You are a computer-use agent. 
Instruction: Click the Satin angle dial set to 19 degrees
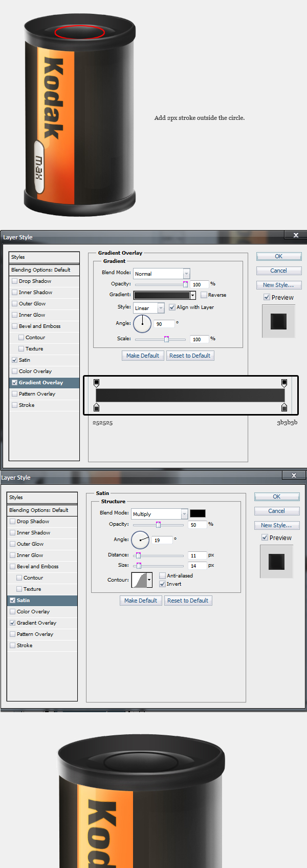pyautogui.click(x=140, y=540)
